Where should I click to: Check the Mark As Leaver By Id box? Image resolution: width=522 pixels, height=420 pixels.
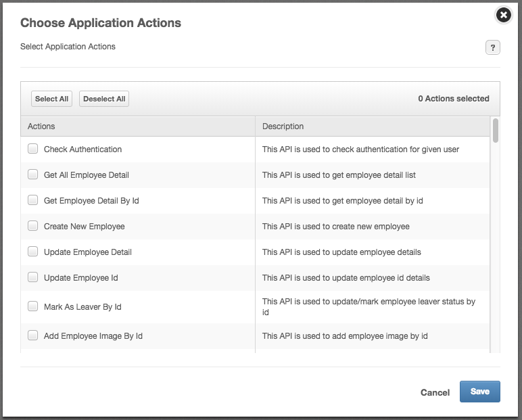32,306
